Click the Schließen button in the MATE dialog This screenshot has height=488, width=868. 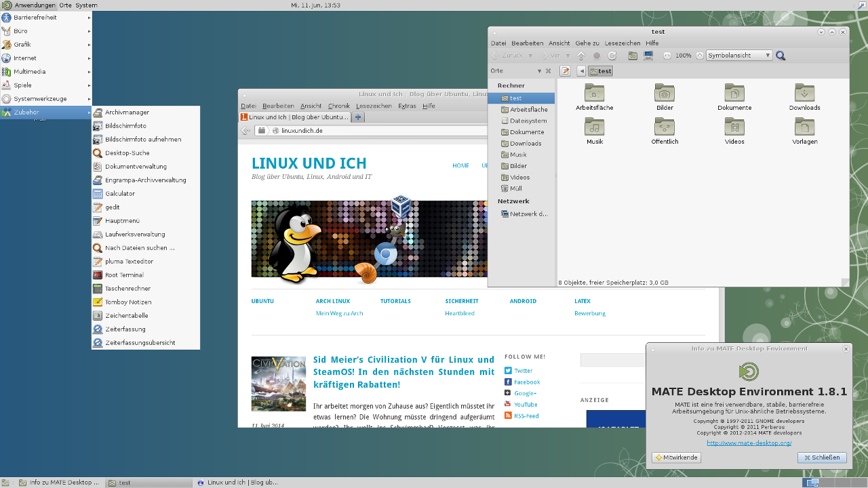pos(822,457)
